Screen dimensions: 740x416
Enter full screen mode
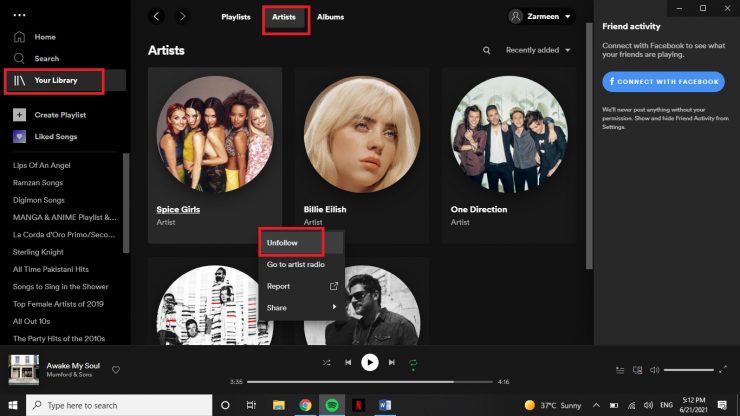pyautogui.click(x=723, y=370)
